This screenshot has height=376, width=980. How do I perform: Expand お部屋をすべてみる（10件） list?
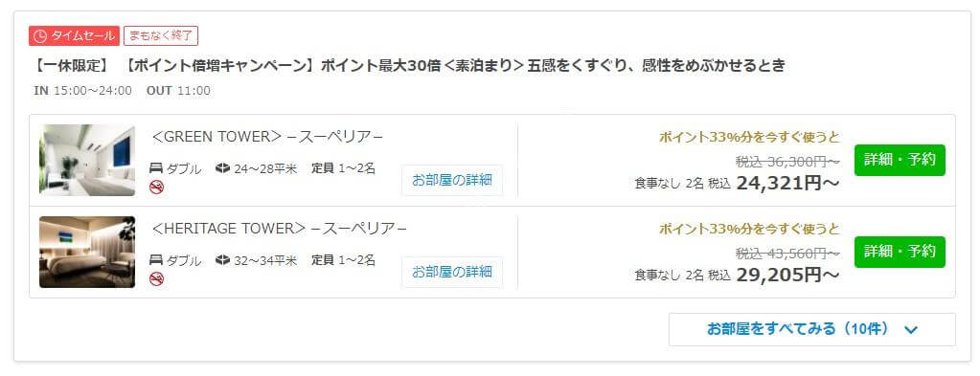811,329
